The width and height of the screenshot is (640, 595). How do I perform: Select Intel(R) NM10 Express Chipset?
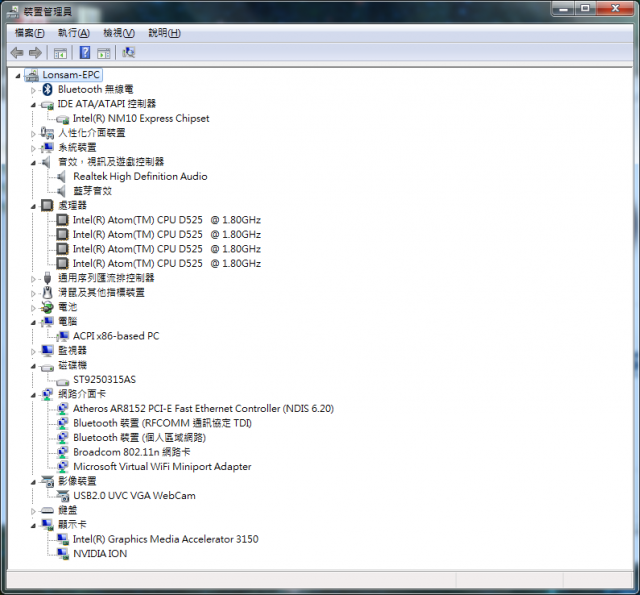coord(141,119)
